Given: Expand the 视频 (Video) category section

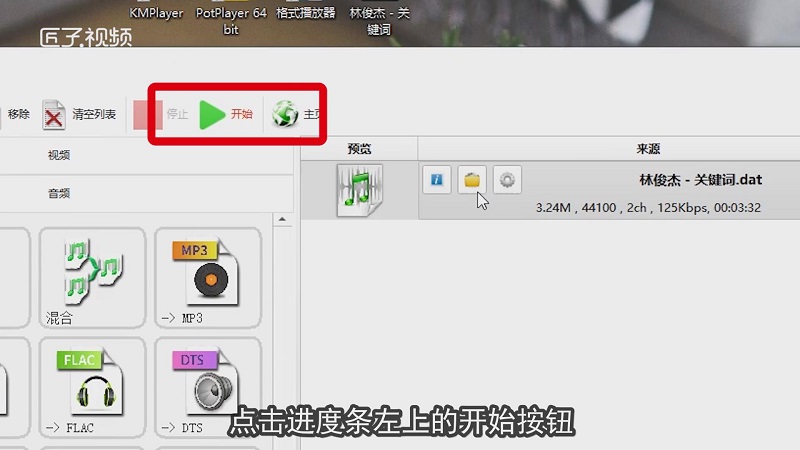Looking at the screenshot, I should coord(60,155).
